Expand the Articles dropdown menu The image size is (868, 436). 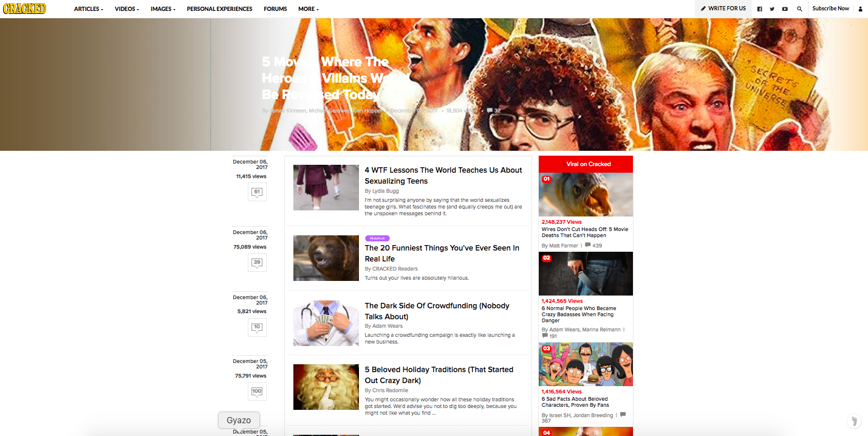89,9
